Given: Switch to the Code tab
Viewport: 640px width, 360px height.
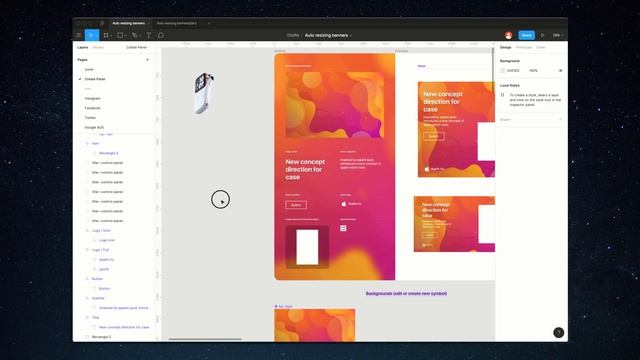Looking at the screenshot, I should coord(541,47).
